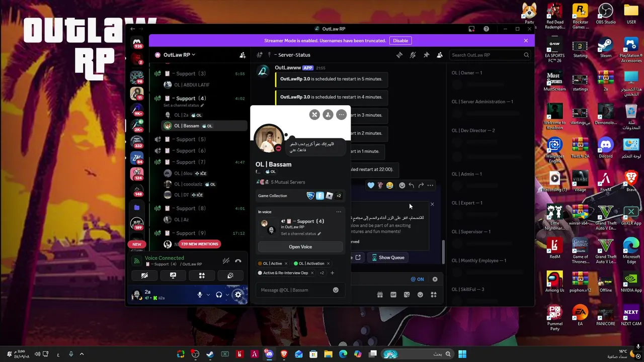Image resolution: width=644 pixels, height=362 pixels.
Task: Click the Show Queue button
Action: coord(388,257)
